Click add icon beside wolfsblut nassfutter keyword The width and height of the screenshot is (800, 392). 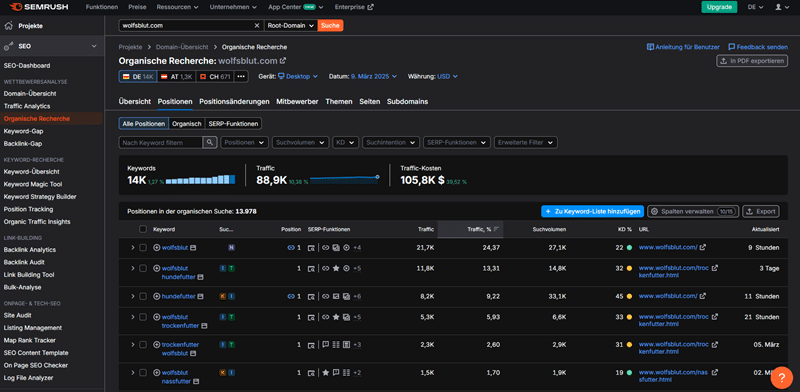[157, 373]
